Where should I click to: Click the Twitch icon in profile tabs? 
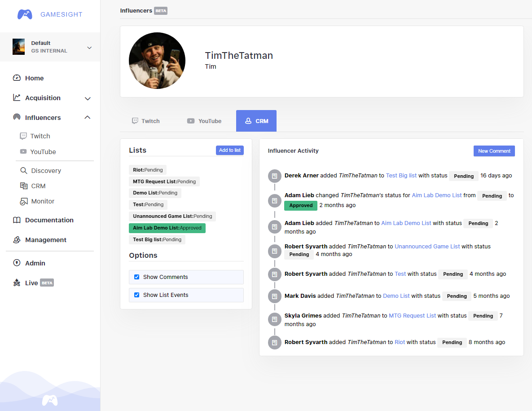(135, 121)
